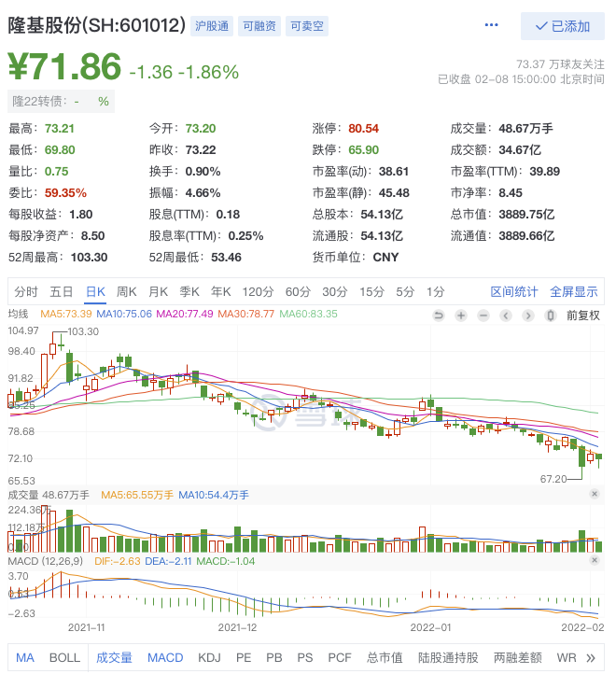
Task: Select the 月K chart tab
Action: tap(158, 292)
